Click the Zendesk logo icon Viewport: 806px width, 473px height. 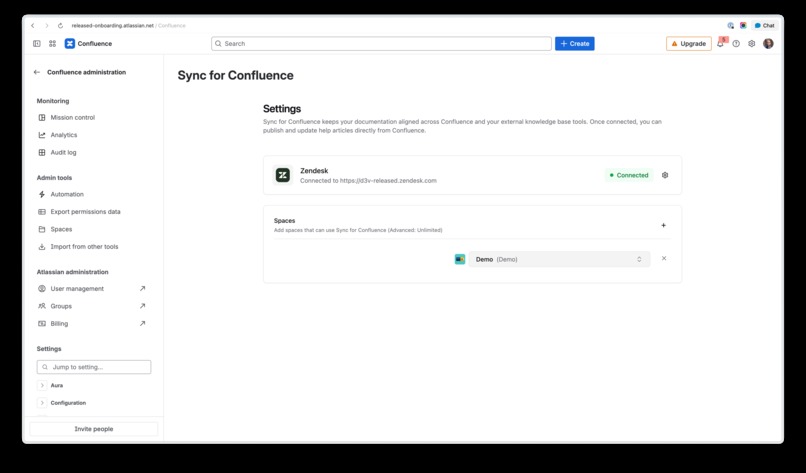283,175
